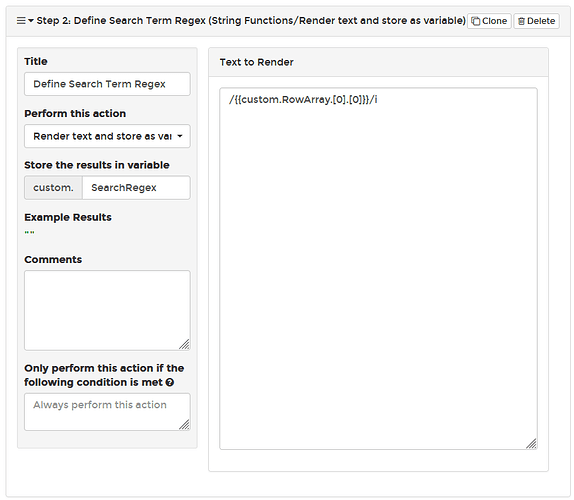574x500 pixels.
Task: Click into the Text to Render editor
Action: [379, 268]
